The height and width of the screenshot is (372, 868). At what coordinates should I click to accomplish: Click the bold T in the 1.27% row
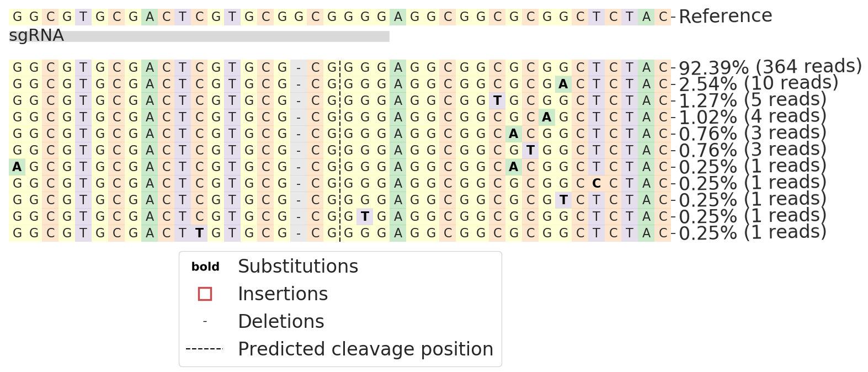click(x=497, y=101)
